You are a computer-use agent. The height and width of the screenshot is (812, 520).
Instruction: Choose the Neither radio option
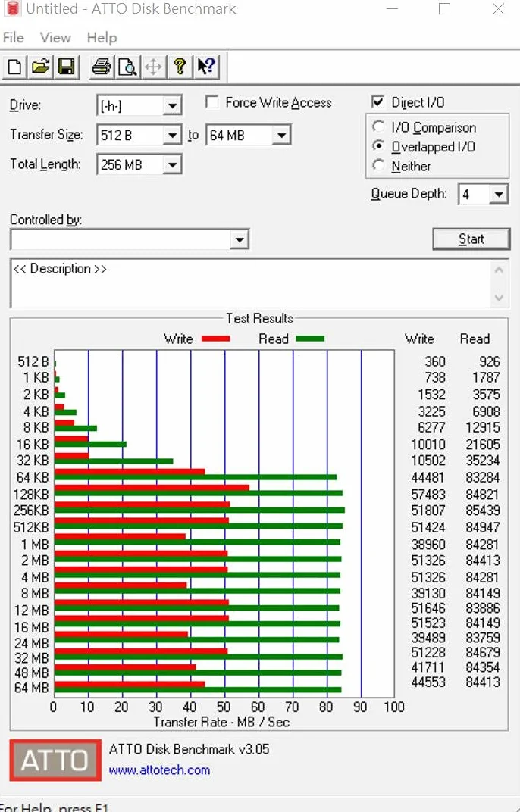click(x=378, y=166)
